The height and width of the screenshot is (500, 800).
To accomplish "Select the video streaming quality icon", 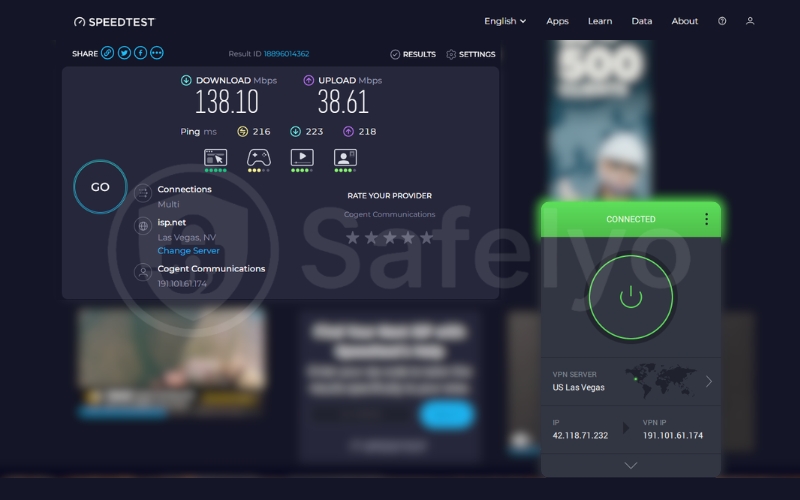I will point(302,160).
